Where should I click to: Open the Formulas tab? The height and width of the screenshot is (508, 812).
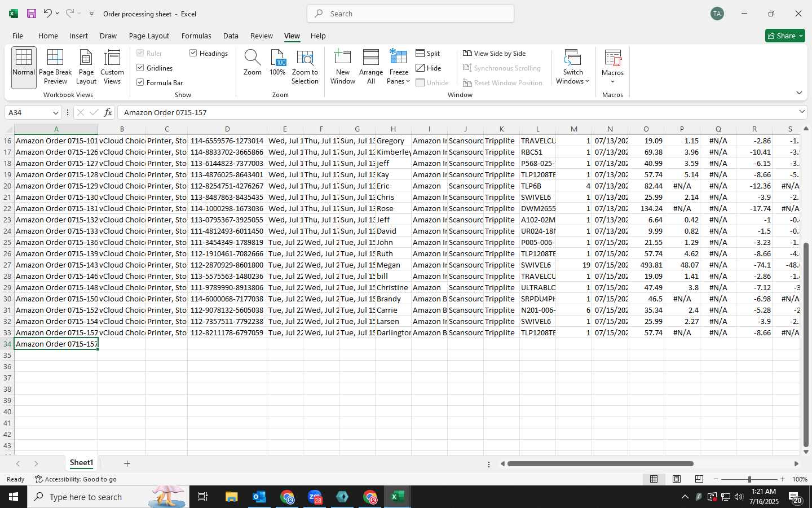click(196, 36)
